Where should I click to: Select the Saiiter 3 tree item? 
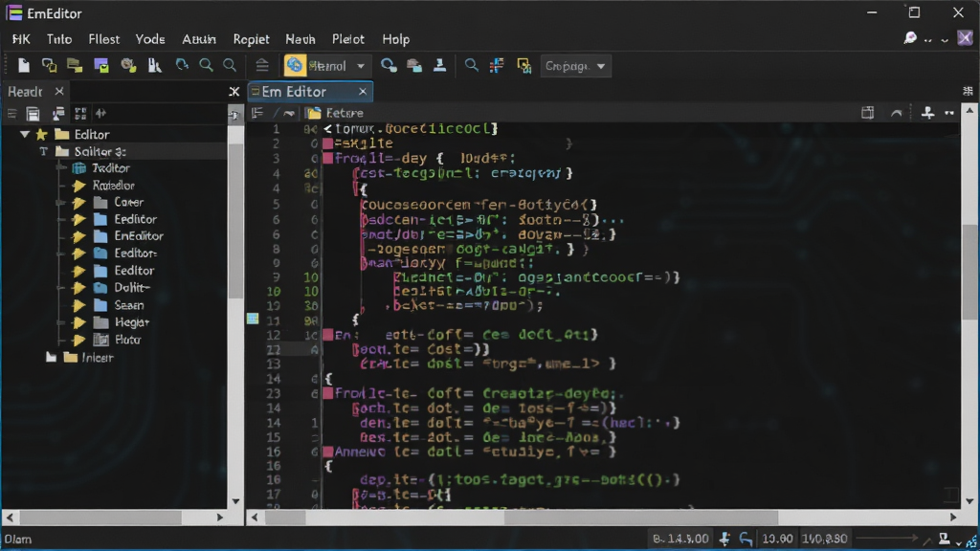(x=100, y=151)
